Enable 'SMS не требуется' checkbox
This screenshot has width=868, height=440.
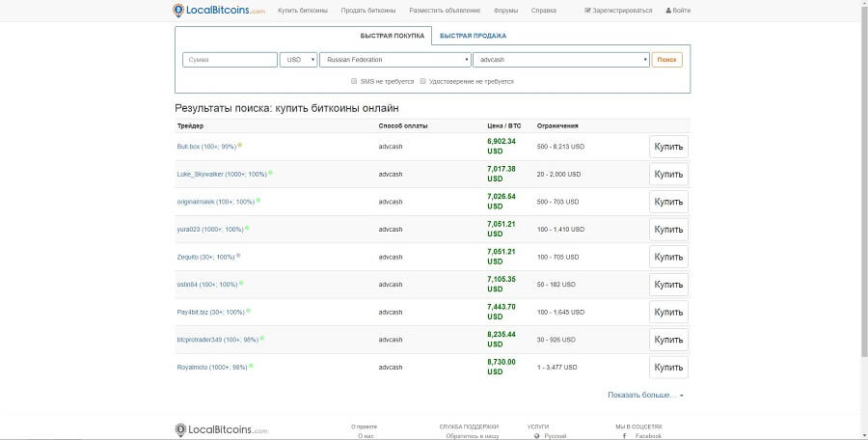354,81
